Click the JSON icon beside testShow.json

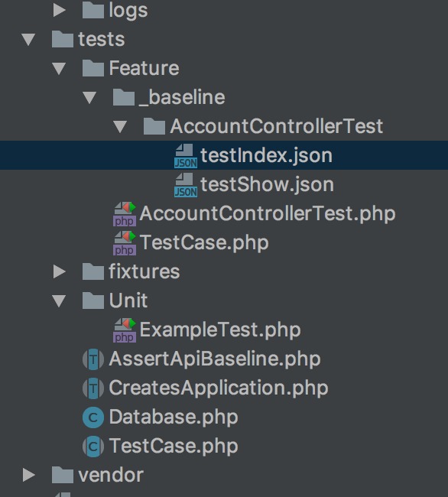tap(186, 185)
